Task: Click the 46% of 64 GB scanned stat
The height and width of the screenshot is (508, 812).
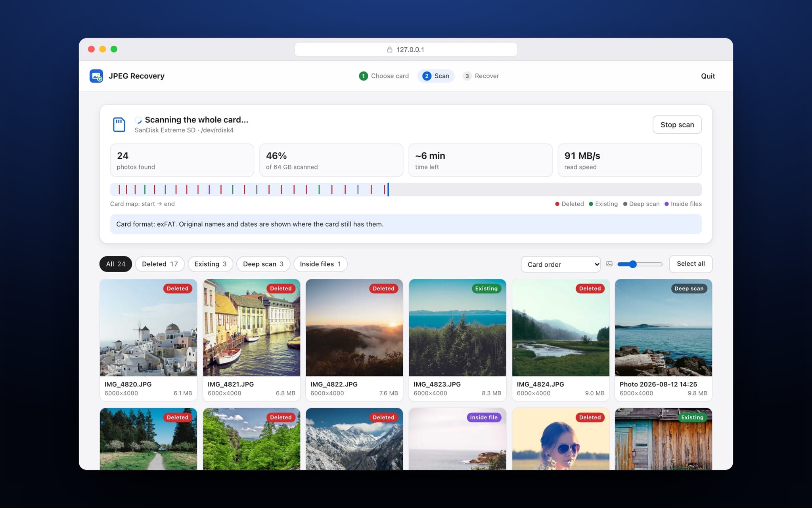Action: tap(331, 160)
